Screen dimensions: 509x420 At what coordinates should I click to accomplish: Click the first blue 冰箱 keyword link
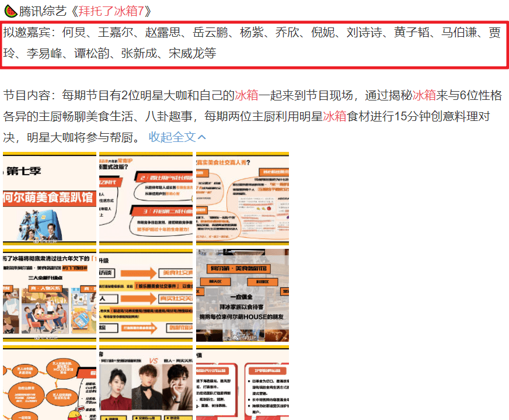(x=245, y=95)
